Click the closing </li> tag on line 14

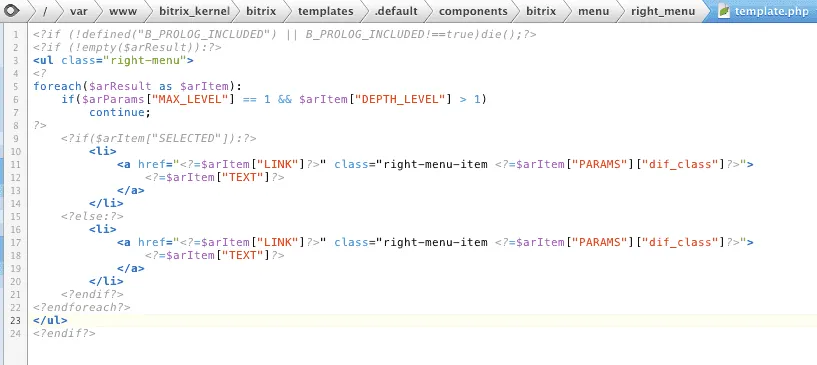click(x=106, y=204)
